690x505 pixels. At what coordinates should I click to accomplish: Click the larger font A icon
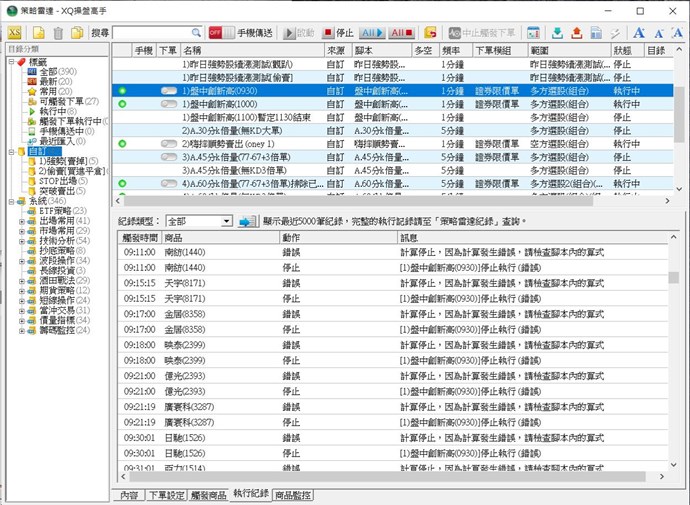click(641, 32)
